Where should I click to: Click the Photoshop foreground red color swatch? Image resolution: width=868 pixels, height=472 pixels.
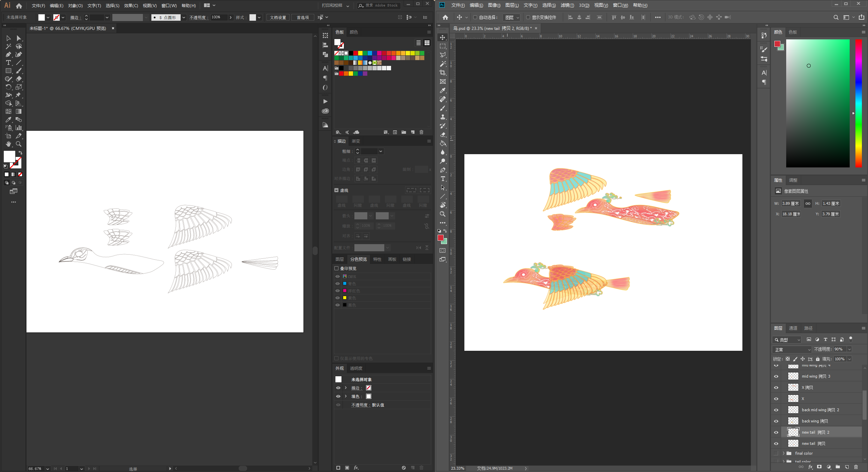click(440, 238)
